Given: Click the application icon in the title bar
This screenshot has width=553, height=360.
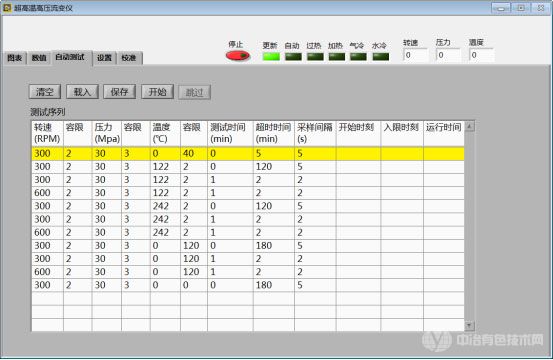Looking at the screenshot, I should point(7,8).
